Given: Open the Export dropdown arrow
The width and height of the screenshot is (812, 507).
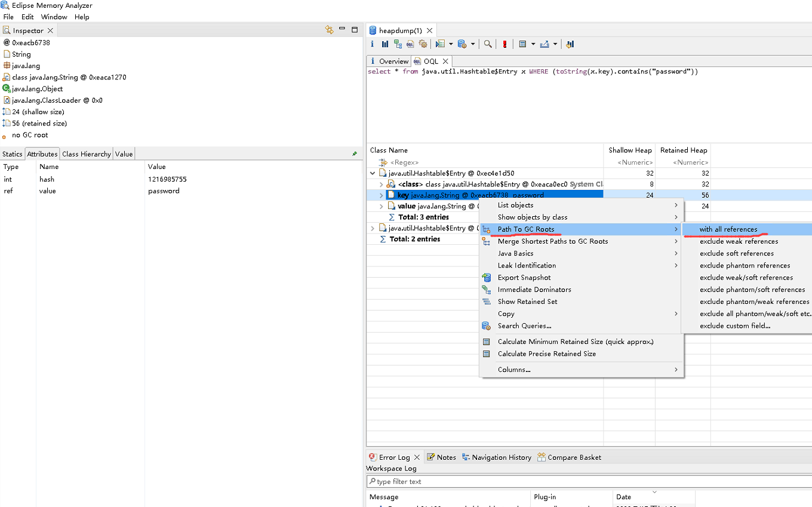Looking at the screenshot, I should (555, 44).
